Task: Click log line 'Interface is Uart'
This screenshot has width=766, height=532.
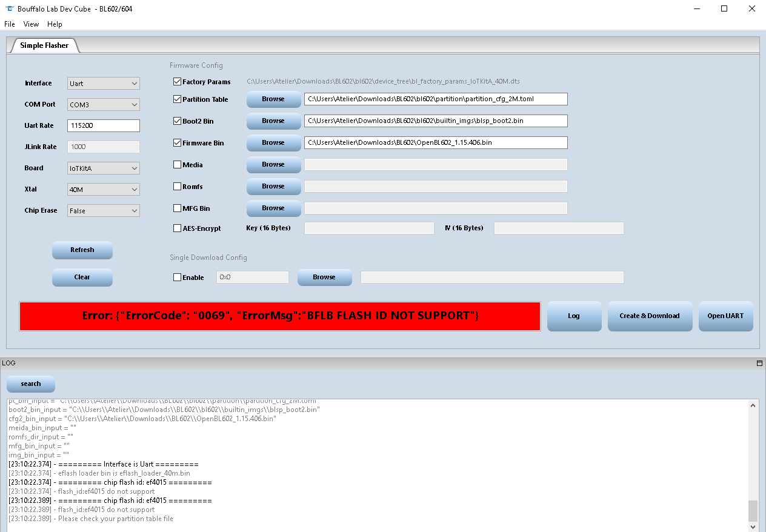Action: [x=104, y=464]
